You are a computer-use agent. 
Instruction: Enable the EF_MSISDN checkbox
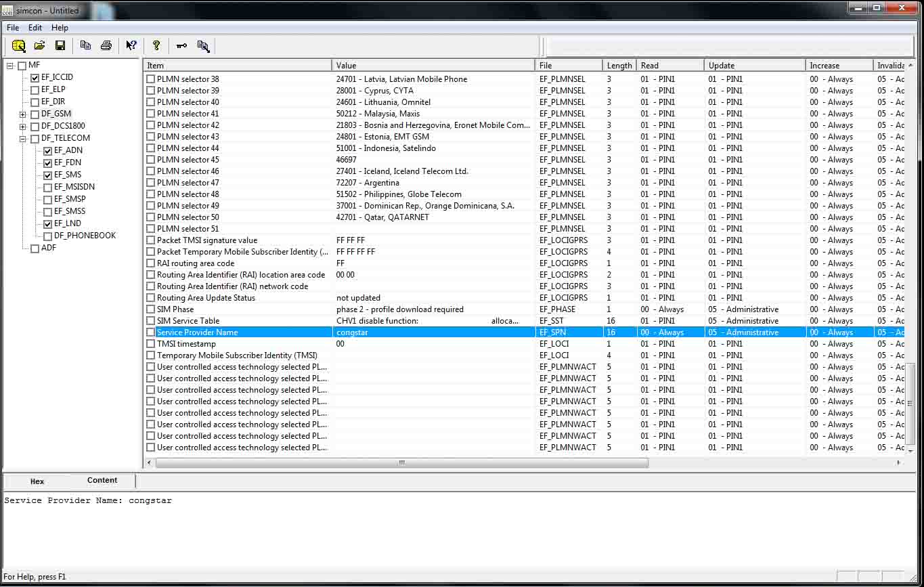[x=48, y=188]
